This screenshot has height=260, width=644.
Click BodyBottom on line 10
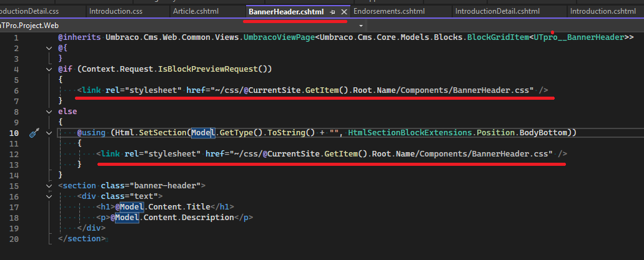pos(544,132)
